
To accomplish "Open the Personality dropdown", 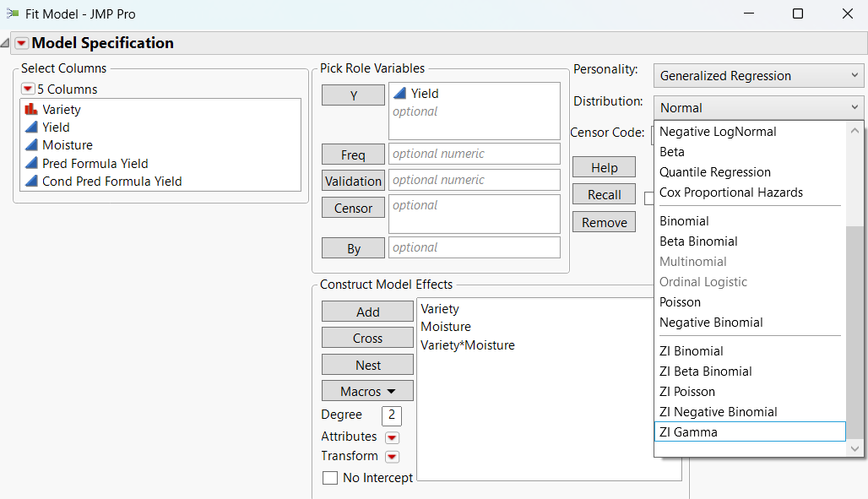I will pyautogui.click(x=758, y=76).
